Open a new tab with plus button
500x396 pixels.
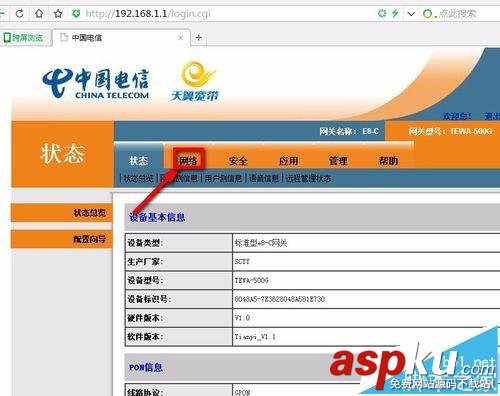199,37
